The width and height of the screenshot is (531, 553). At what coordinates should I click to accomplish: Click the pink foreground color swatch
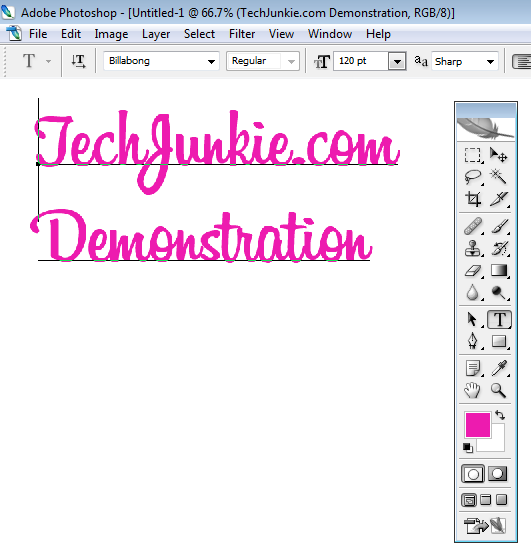[478, 425]
